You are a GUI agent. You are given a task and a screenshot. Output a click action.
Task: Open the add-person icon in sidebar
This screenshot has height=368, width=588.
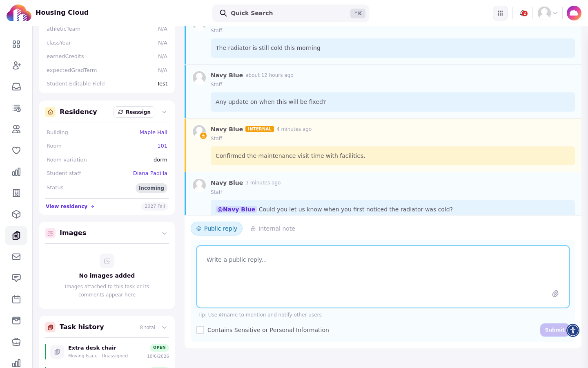(16, 65)
